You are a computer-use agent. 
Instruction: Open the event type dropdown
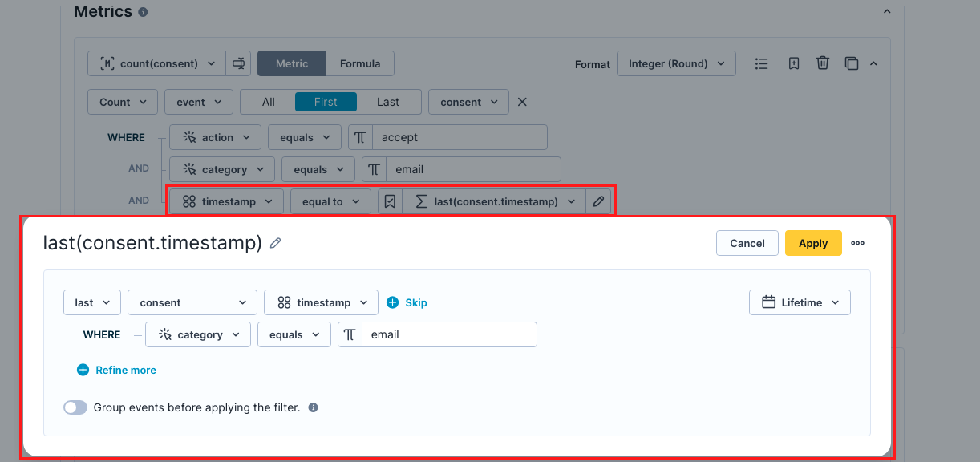tap(199, 102)
